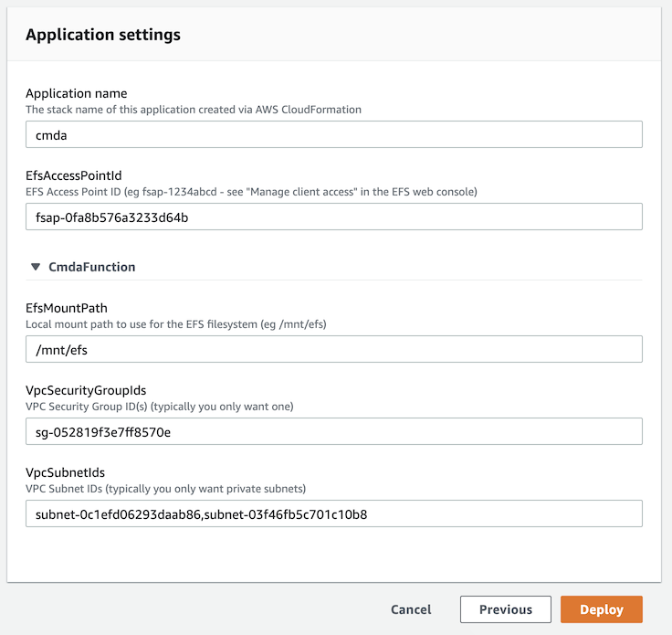Click the stack name description under Application name
The image size is (672, 635).
193,110
